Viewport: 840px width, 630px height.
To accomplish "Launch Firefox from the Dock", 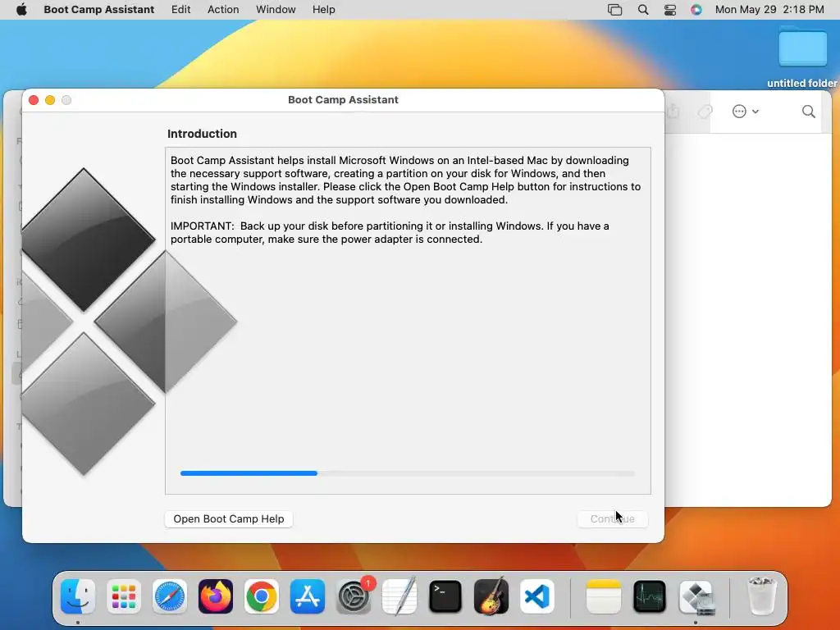I will 216,596.
